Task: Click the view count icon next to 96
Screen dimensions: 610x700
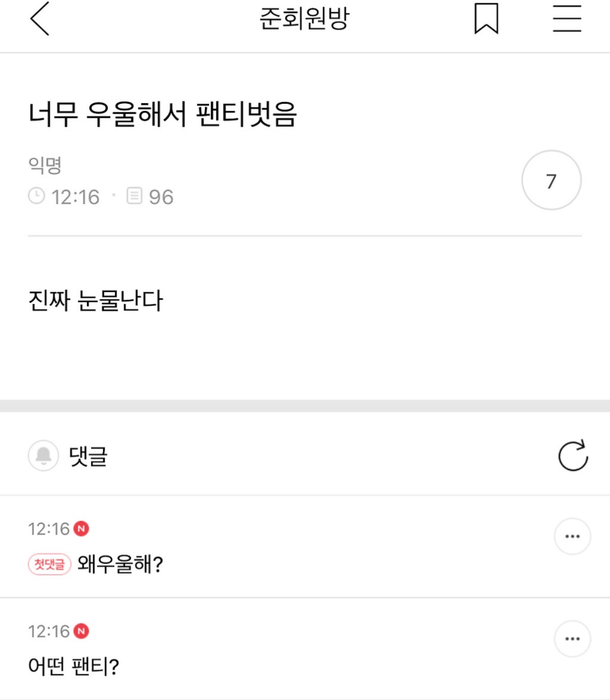Action: click(134, 196)
